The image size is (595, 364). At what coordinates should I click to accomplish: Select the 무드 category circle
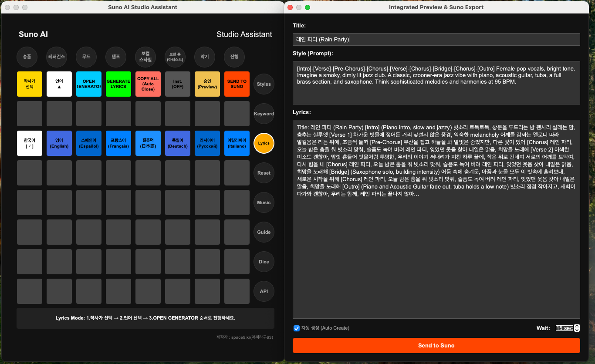(x=86, y=57)
